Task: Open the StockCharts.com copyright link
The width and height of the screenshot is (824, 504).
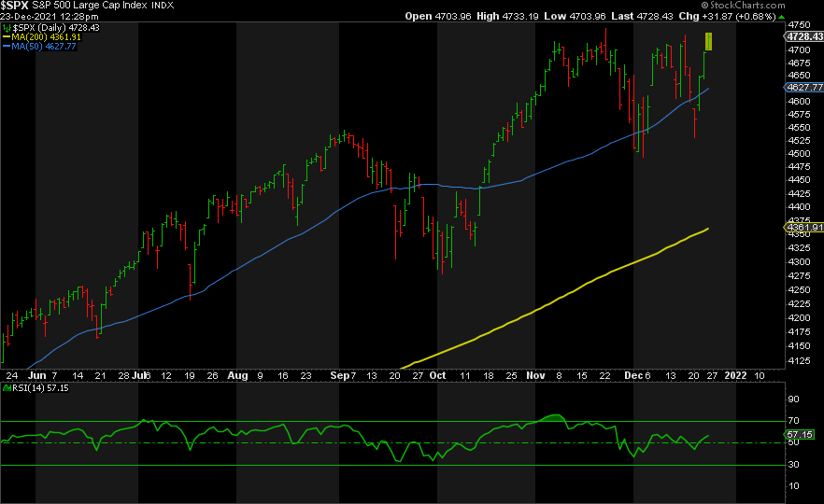Action: pos(744,6)
